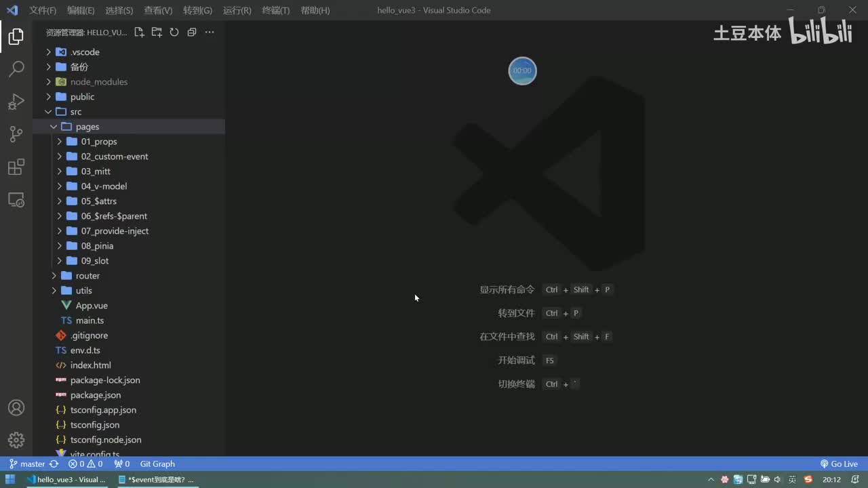The image size is (868, 488).
Task: Open the Manage gear settings icon
Action: [16, 440]
